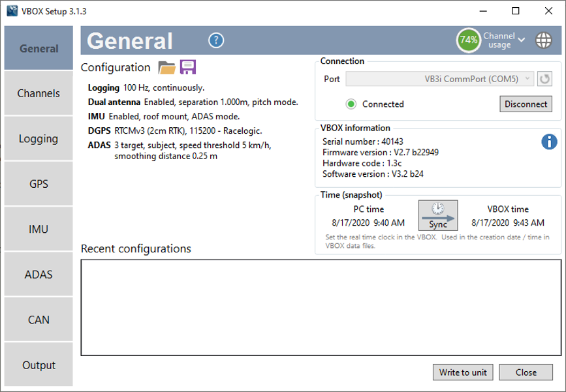Expand the Channel usage dropdown chevron
The height and width of the screenshot is (392, 566).
tap(521, 40)
